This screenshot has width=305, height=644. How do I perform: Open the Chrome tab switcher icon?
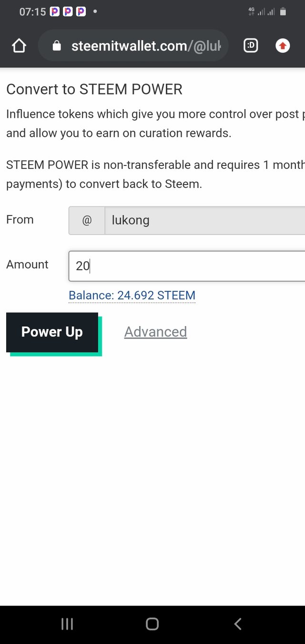pos(250,45)
